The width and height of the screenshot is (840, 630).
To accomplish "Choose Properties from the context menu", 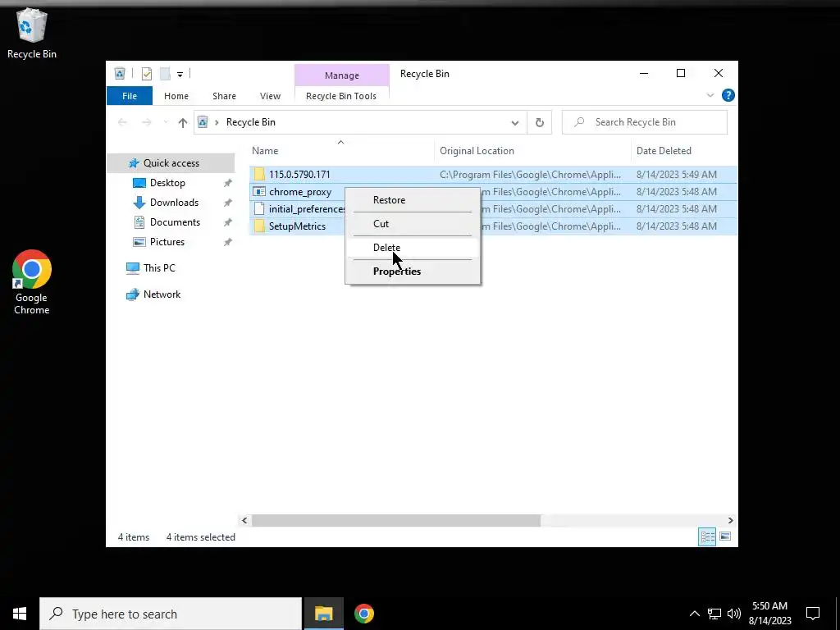I will point(413,271).
